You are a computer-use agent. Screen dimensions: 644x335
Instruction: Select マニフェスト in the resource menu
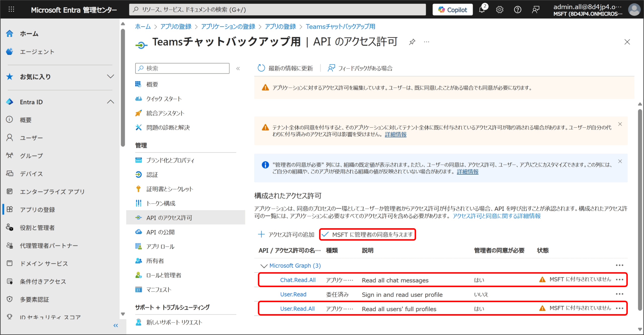pos(159,289)
